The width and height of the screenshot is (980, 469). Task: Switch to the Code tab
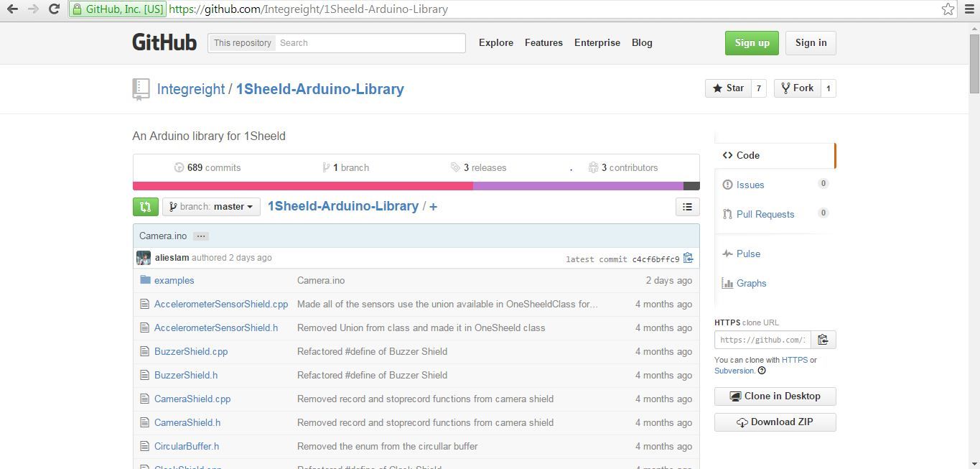[x=747, y=155]
